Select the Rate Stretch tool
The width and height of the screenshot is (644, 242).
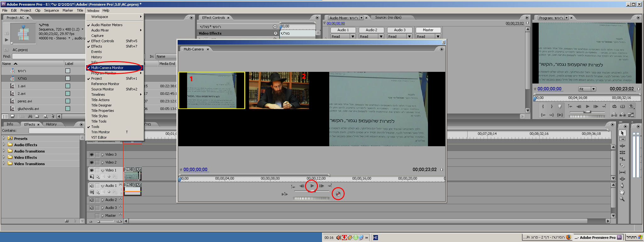[622, 159]
